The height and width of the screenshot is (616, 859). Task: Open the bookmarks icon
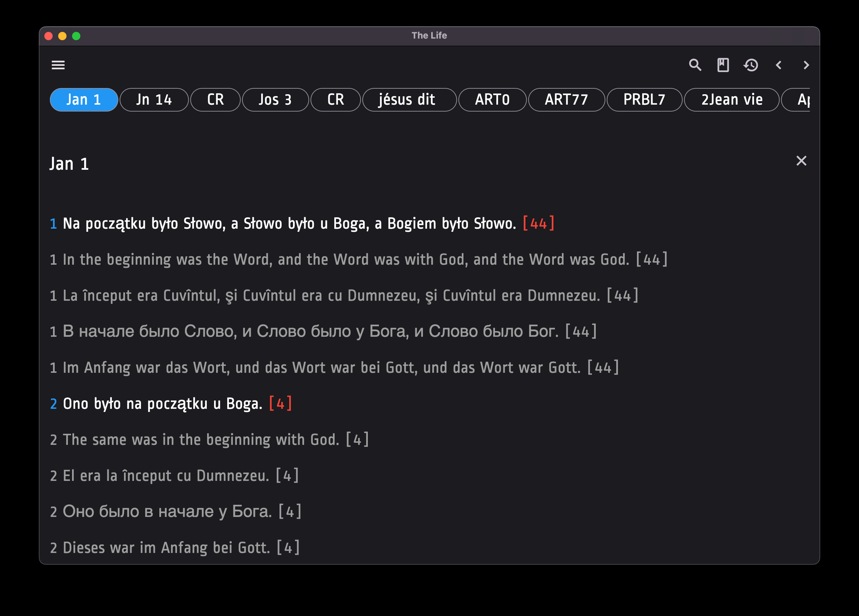coord(723,65)
